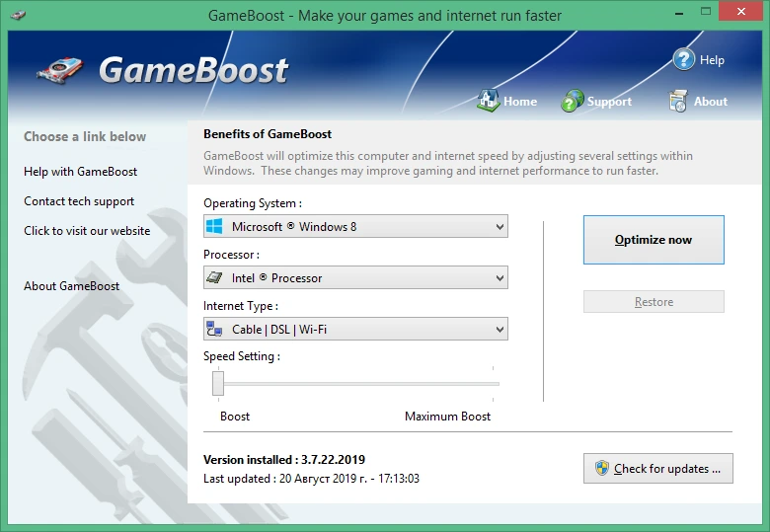The image size is (770, 532).
Task: Select the Microsoft Windows 8 combo box text
Action: click(294, 227)
